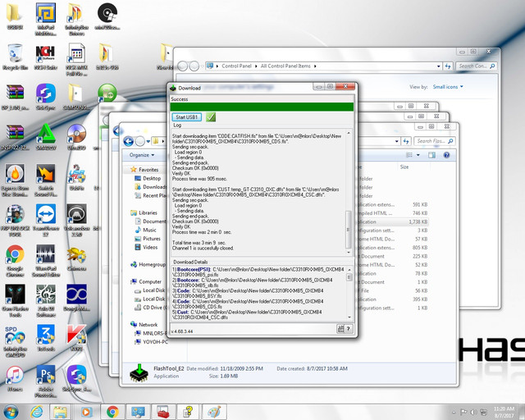Viewport: 525px width, 420px height.
Task: Open the Organize menu in the explorer window
Action: tap(142, 155)
